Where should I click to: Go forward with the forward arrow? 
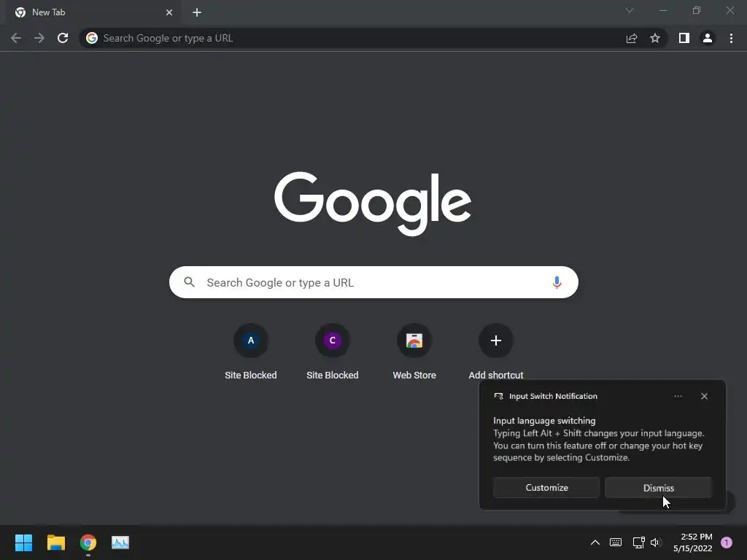tap(39, 38)
